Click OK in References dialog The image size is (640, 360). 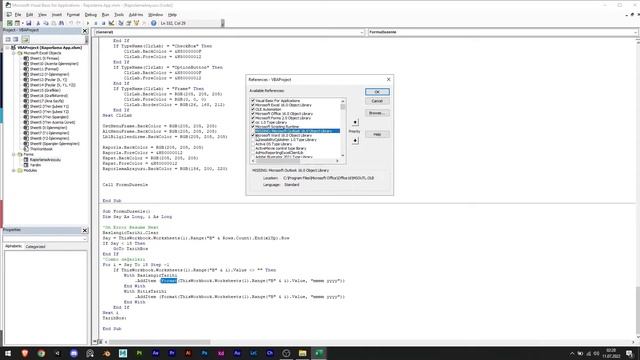[377, 92]
